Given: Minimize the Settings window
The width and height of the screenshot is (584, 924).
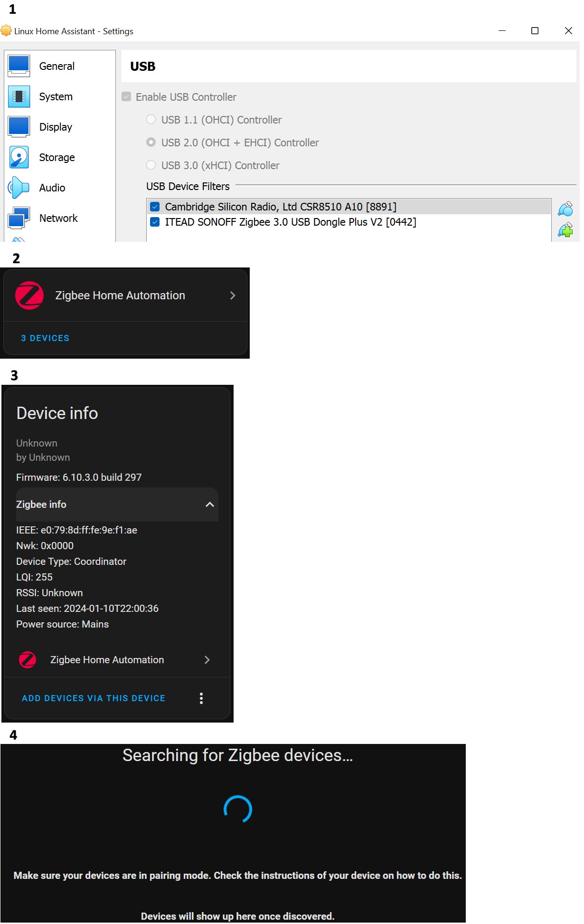Looking at the screenshot, I should point(502,31).
